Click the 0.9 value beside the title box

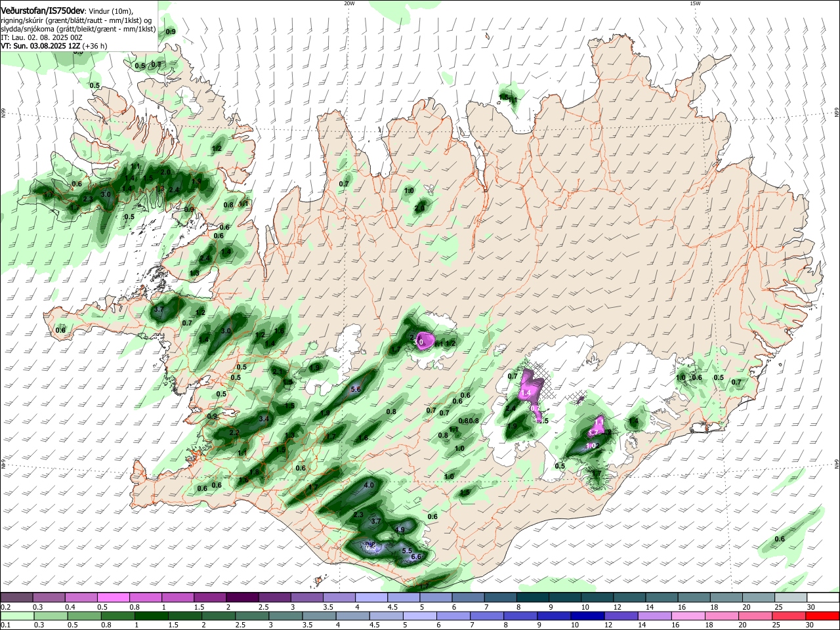coord(171,31)
